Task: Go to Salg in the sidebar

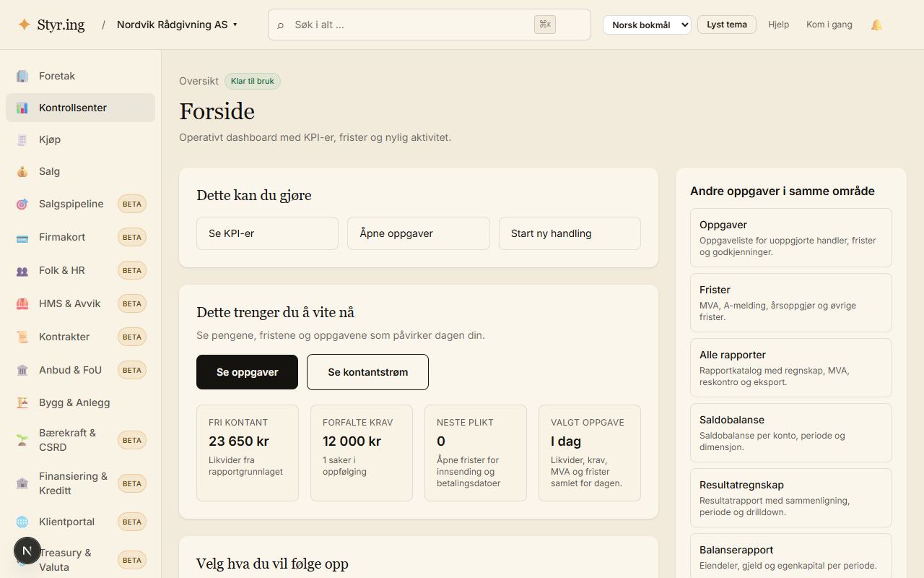Action: [80, 171]
